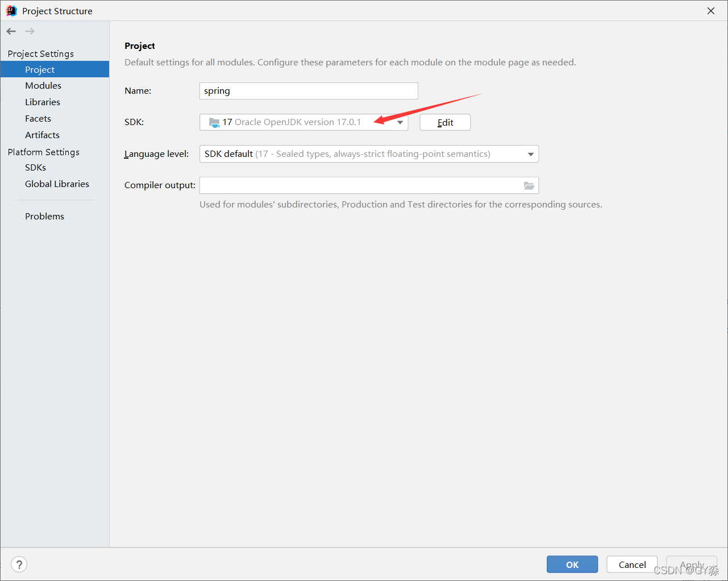Image resolution: width=728 pixels, height=581 pixels.
Task: Browse compiler output folder icon
Action: pyautogui.click(x=529, y=185)
